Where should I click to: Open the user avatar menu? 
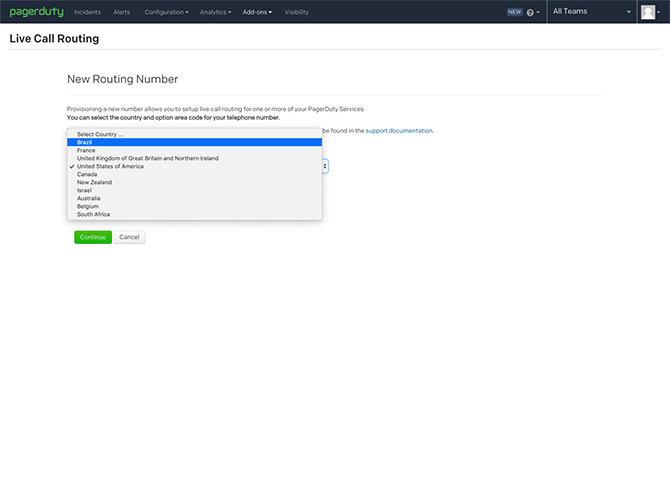pyautogui.click(x=648, y=12)
